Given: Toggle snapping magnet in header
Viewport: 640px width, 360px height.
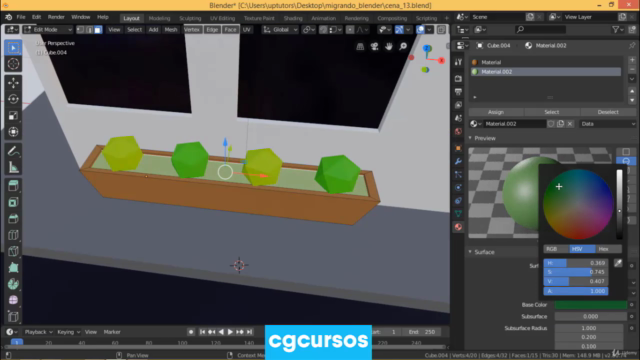Looking at the screenshot, I should pyautogui.click(x=323, y=30).
